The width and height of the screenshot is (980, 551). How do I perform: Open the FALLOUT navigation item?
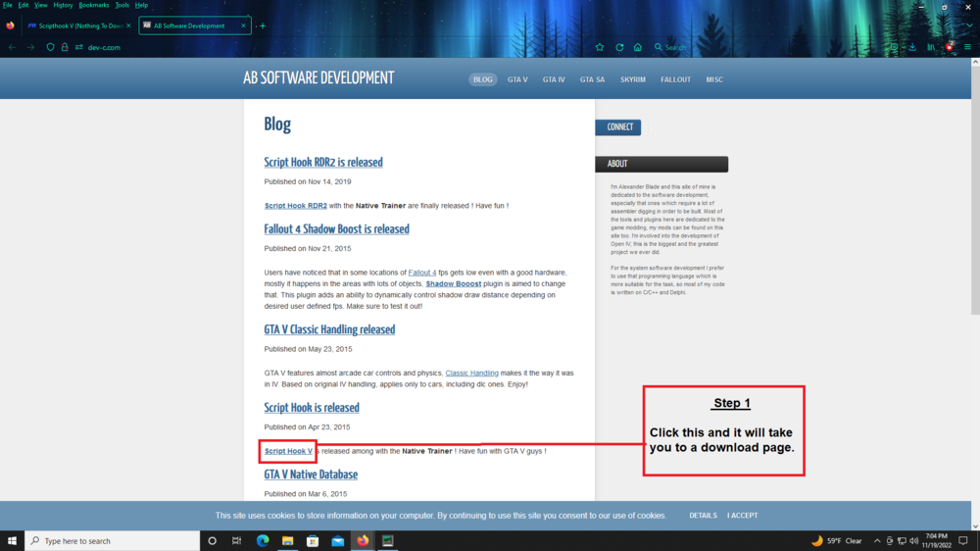click(675, 79)
